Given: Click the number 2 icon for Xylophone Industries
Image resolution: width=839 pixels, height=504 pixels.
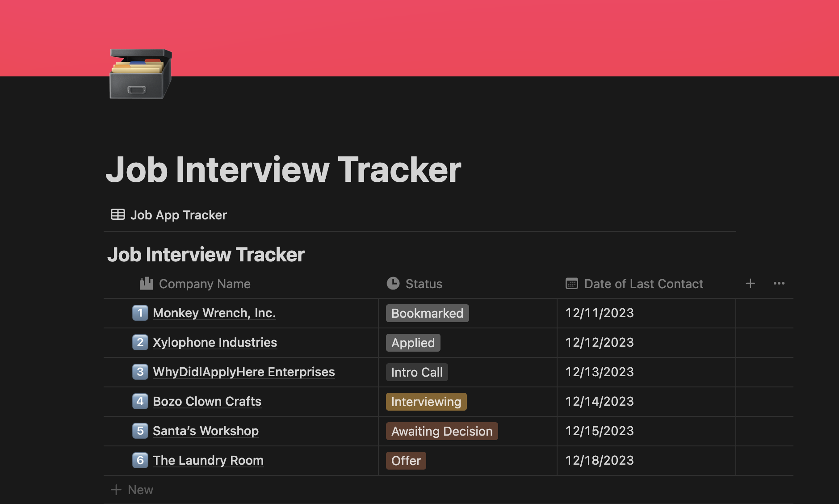Looking at the screenshot, I should (140, 342).
